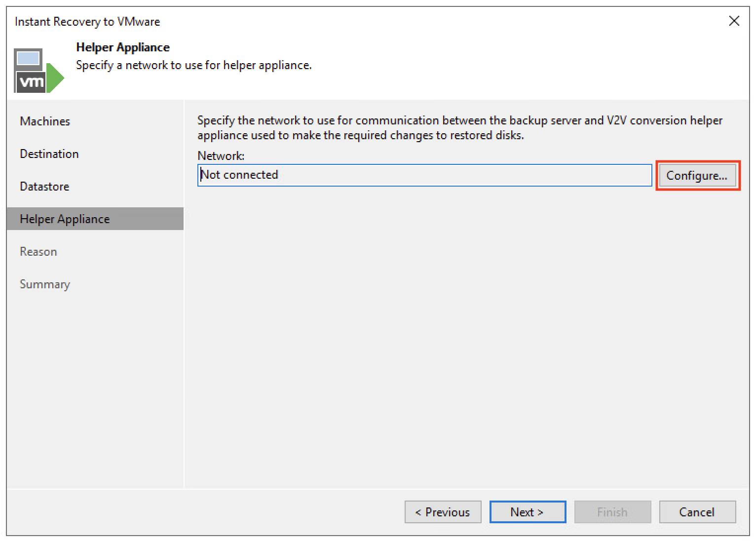Close the Instant Recovery to VMware dialog
The height and width of the screenshot is (543, 756).
(x=734, y=21)
